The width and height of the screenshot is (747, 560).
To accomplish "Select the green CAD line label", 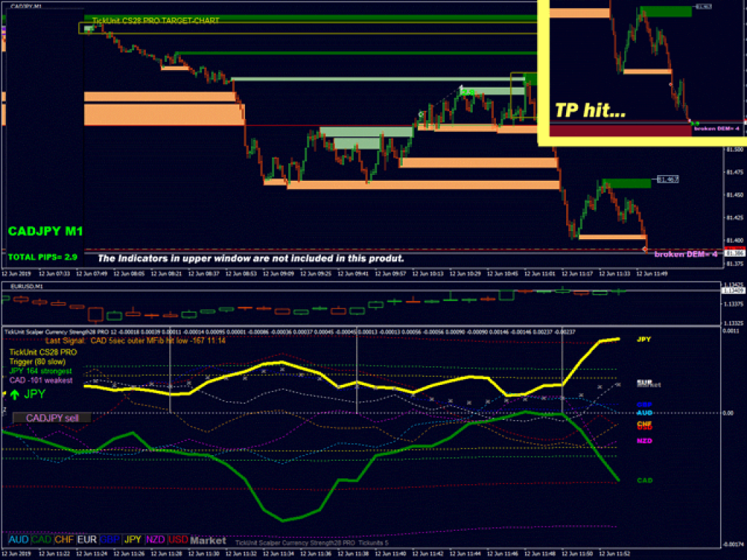I will [x=644, y=480].
